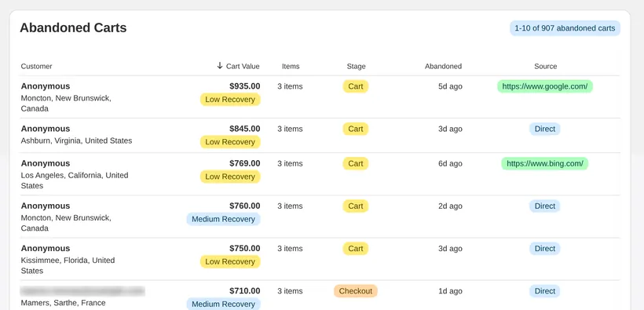
Task: Click the blurred customer email from Mamers
Action: (82, 291)
